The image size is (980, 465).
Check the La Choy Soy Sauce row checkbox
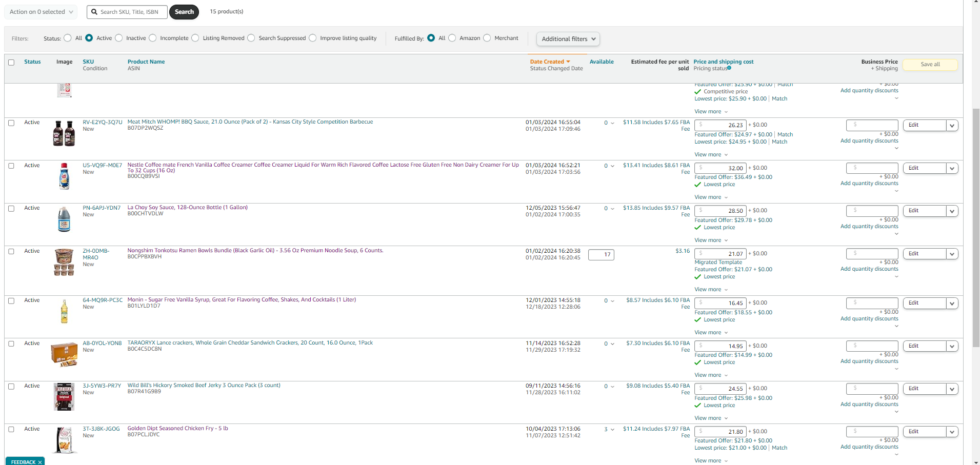pos(11,209)
